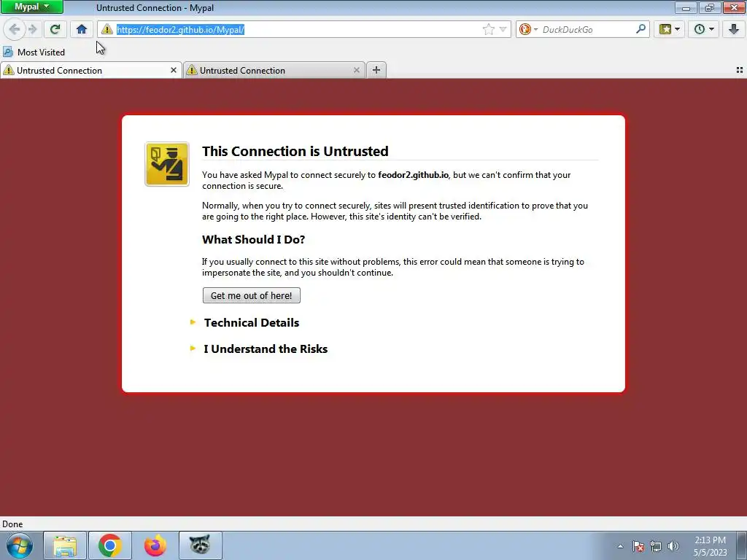The height and width of the screenshot is (560, 747).
Task: Open the tab groups grid icon
Action: 740,71
